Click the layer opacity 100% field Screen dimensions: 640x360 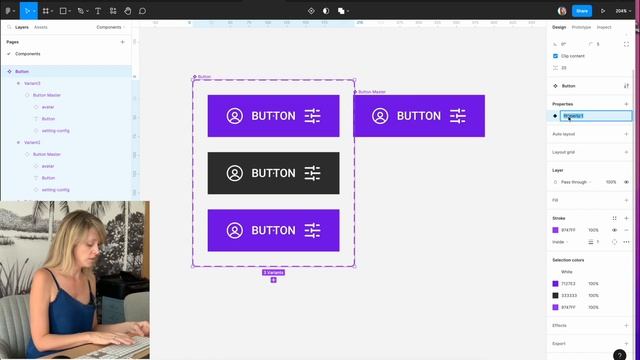(611, 182)
